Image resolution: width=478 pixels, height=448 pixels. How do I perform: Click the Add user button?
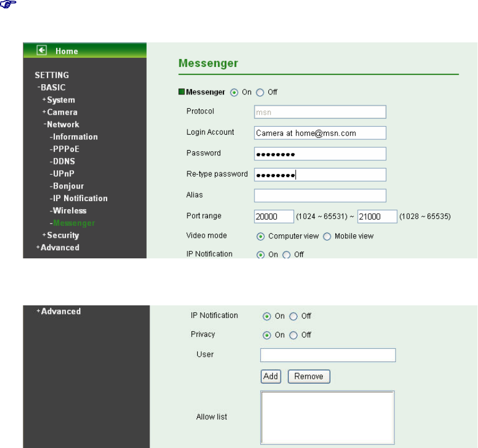[271, 376]
